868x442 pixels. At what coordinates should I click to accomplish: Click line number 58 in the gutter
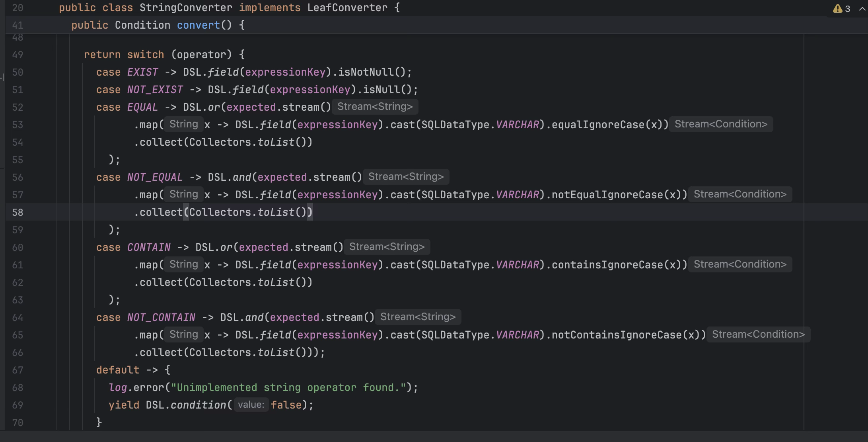click(18, 212)
